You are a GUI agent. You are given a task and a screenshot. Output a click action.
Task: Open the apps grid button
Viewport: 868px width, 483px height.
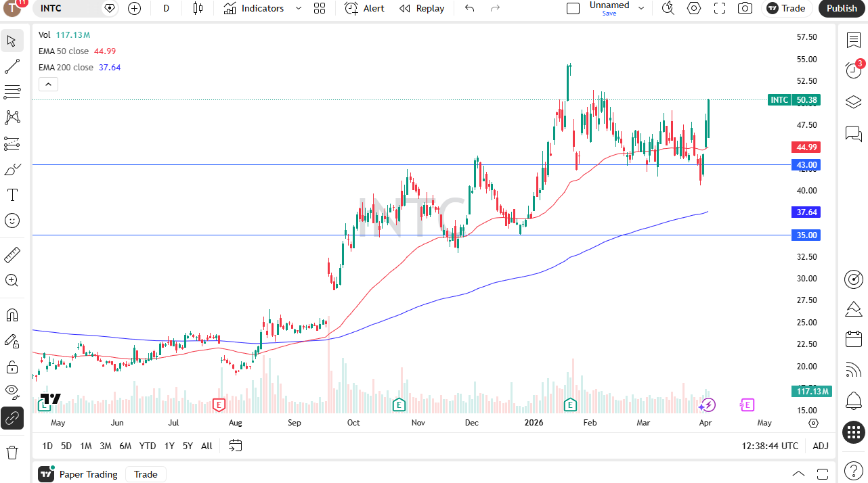853,432
